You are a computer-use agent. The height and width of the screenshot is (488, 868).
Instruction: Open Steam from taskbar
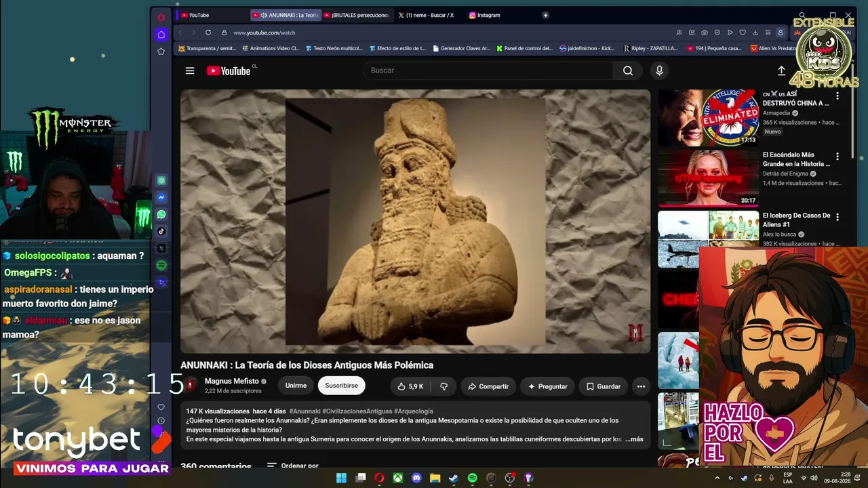(x=454, y=478)
